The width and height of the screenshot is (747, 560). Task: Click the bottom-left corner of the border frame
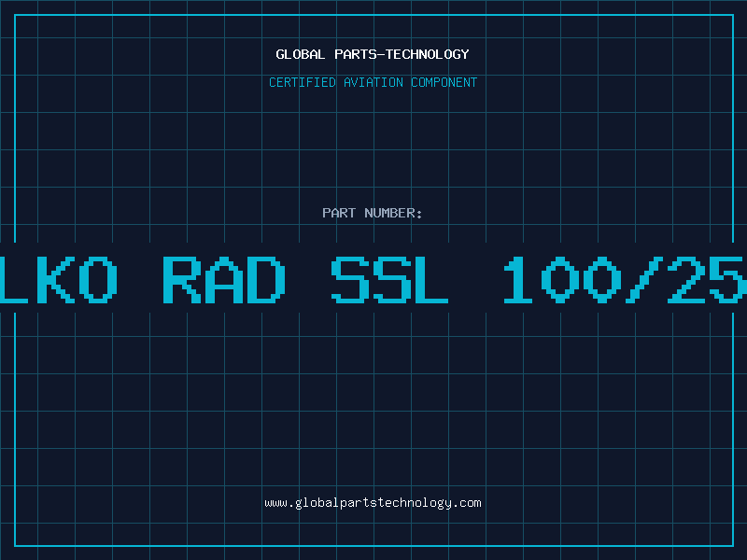point(15,545)
